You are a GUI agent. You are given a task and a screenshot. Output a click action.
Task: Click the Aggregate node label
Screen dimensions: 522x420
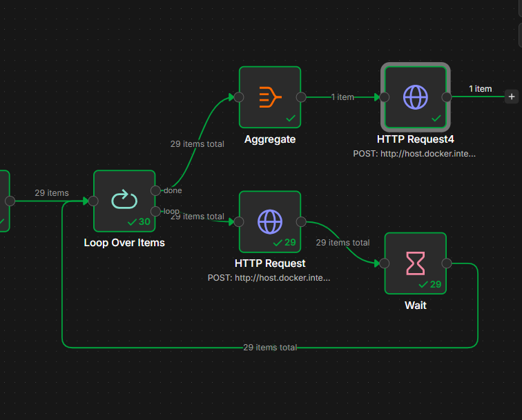point(270,139)
